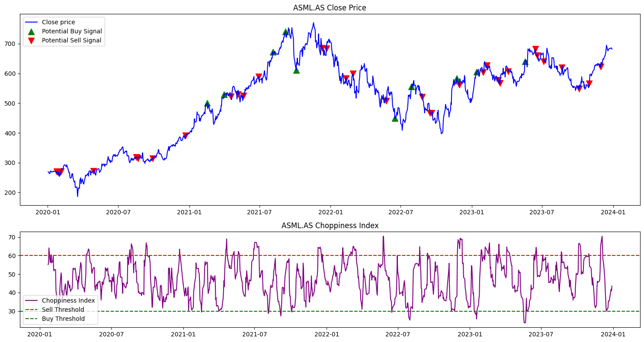This screenshot has height=342, width=644.
Task: Select the sell signal marker near 565 in November 2023
Action: click(589, 84)
